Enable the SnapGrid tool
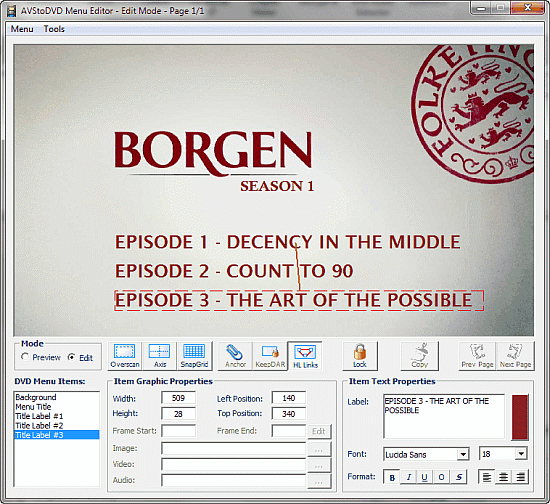Image resolution: width=550 pixels, height=504 pixels. pyautogui.click(x=194, y=356)
